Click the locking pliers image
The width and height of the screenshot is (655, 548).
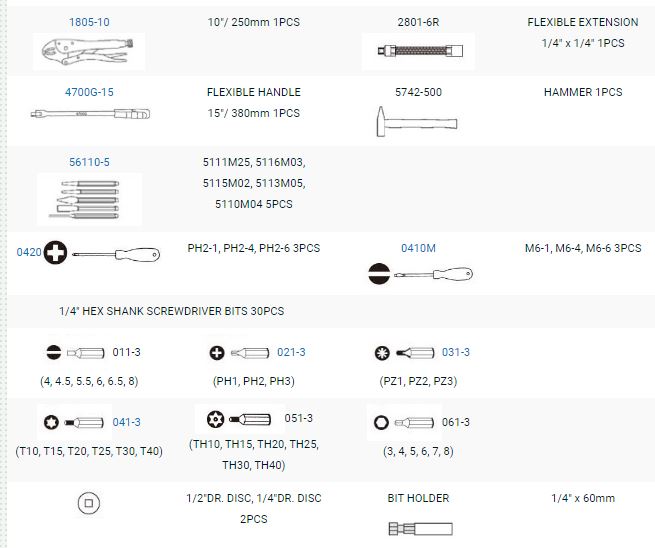point(89,51)
